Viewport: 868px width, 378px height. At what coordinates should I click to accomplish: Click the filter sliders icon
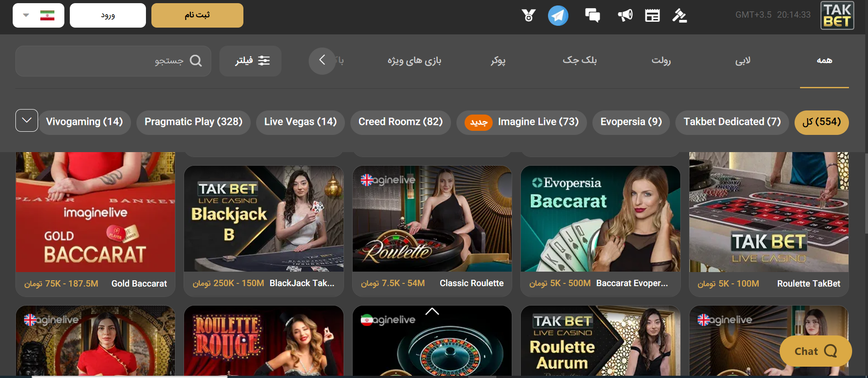[x=264, y=61]
